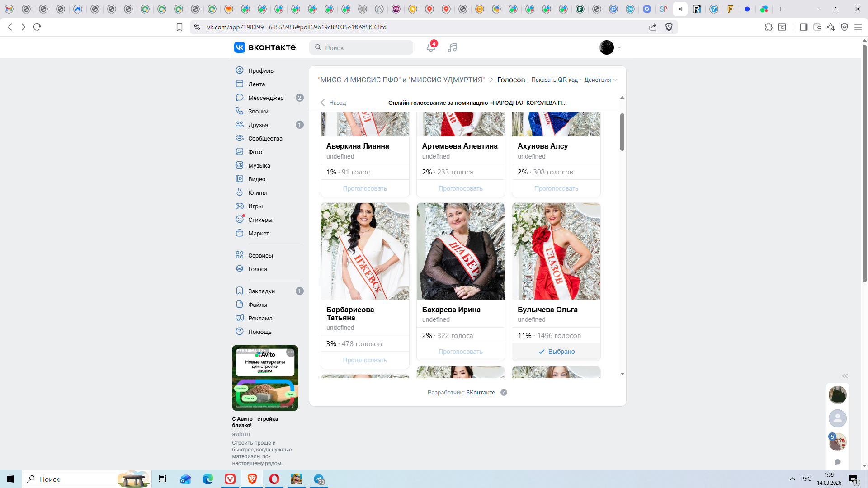Viewport: 868px width, 488px height.
Task: Collapse the chat sidebar with double chevron
Action: [844, 376]
